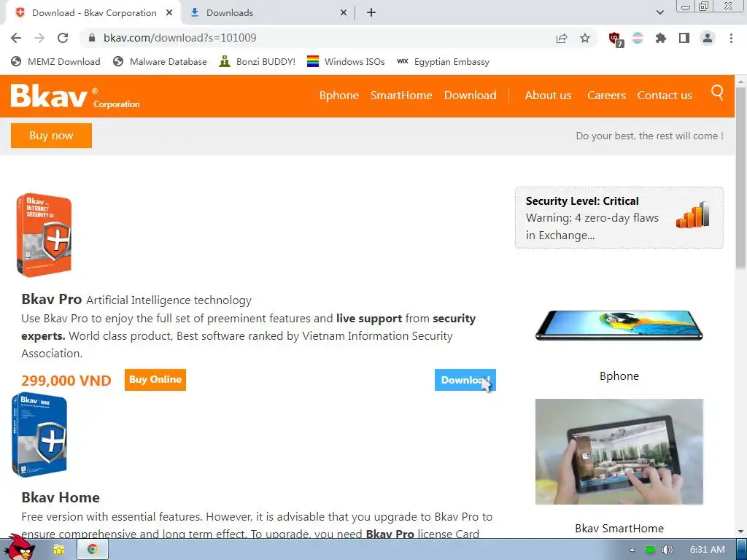Viewport: 747px width, 560px height.
Task: Click the orange bar chart icon
Action: coord(693,215)
